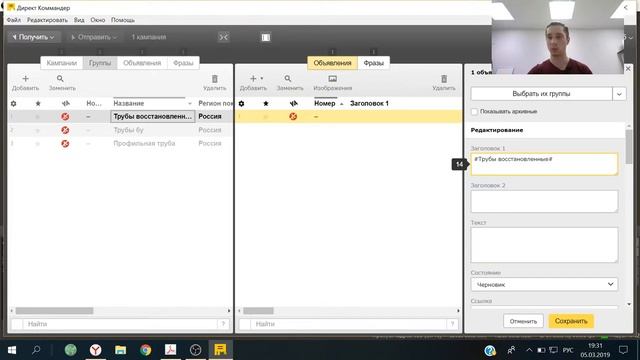Click into Заголовок 1 field
The height and width of the screenshot is (360, 640).
544,164
